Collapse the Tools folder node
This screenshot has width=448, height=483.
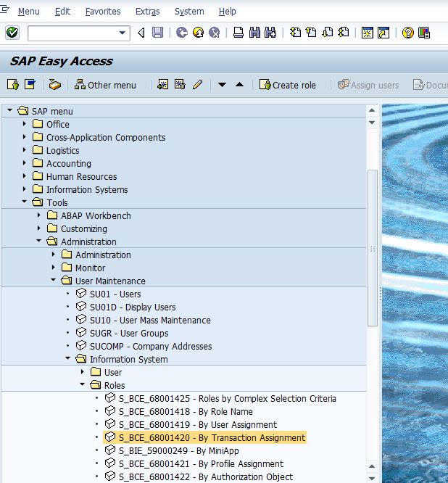25,203
